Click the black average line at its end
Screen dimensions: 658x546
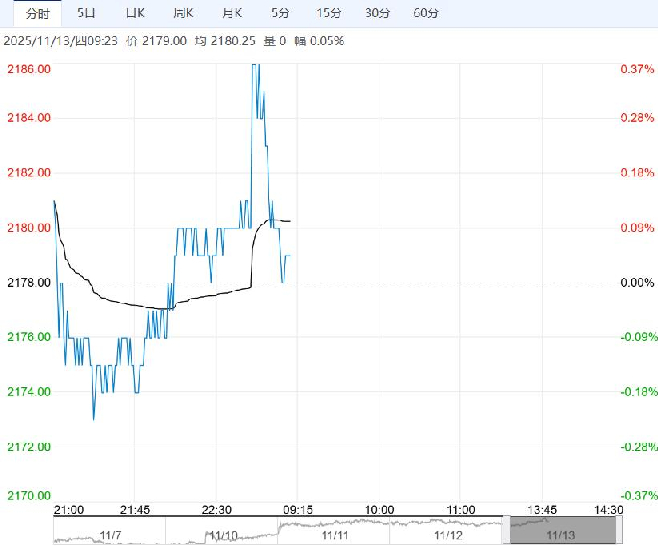click(289, 220)
